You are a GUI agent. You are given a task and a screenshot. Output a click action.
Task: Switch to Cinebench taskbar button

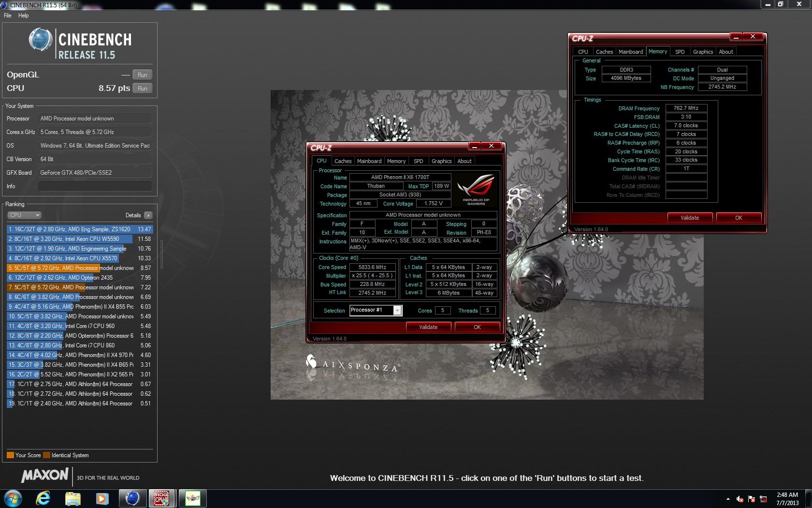tap(132, 498)
